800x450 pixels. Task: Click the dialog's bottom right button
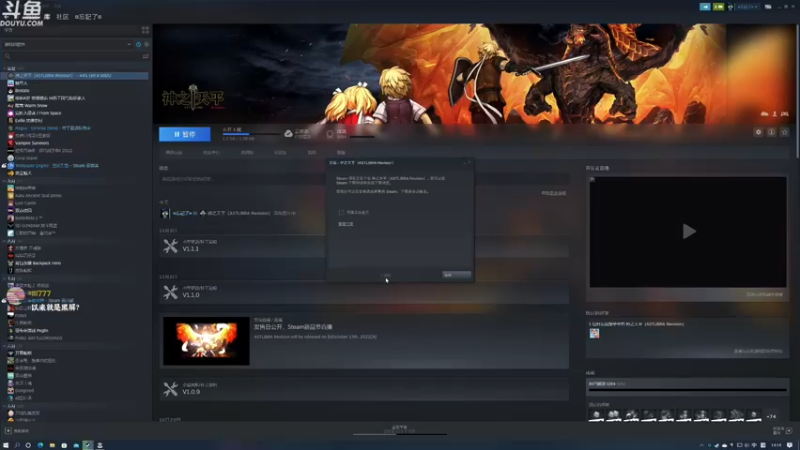(457, 274)
